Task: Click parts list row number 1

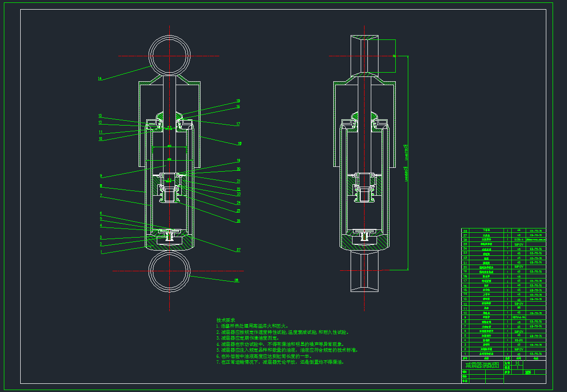Action: (466, 354)
